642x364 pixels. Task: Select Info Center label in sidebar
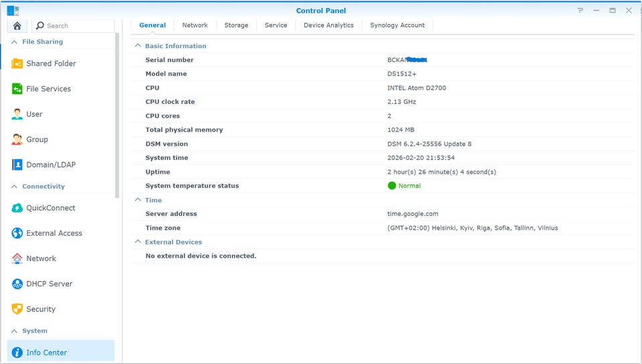coord(47,353)
